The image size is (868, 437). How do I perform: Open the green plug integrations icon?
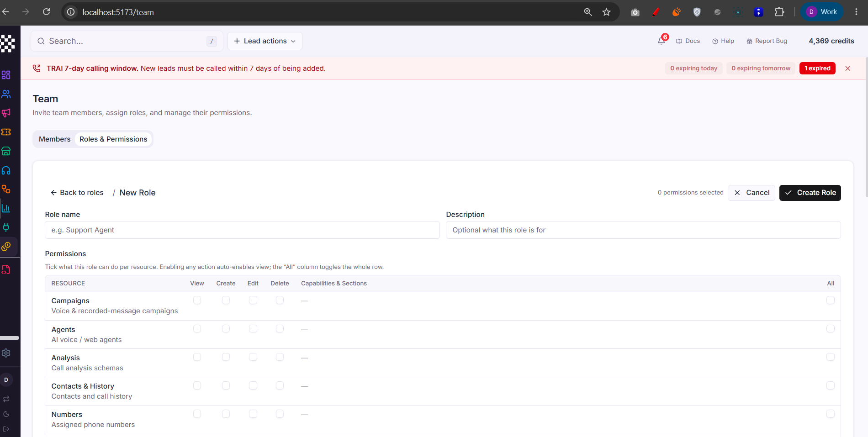tap(6, 227)
